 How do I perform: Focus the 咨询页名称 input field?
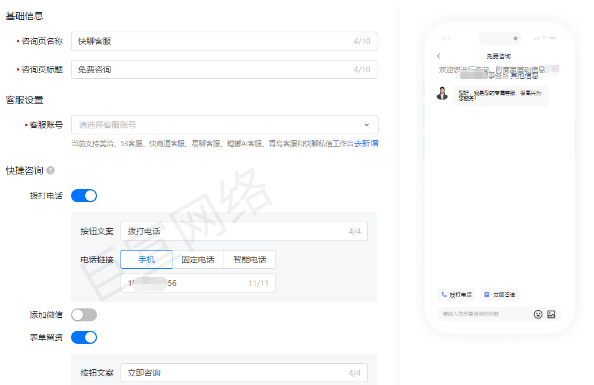pos(224,41)
